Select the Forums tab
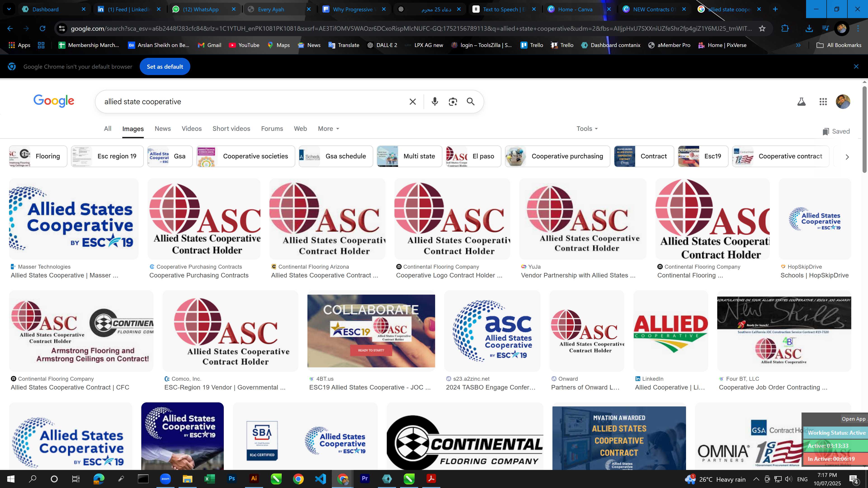The width and height of the screenshot is (868, 488). tap(272, 129)
